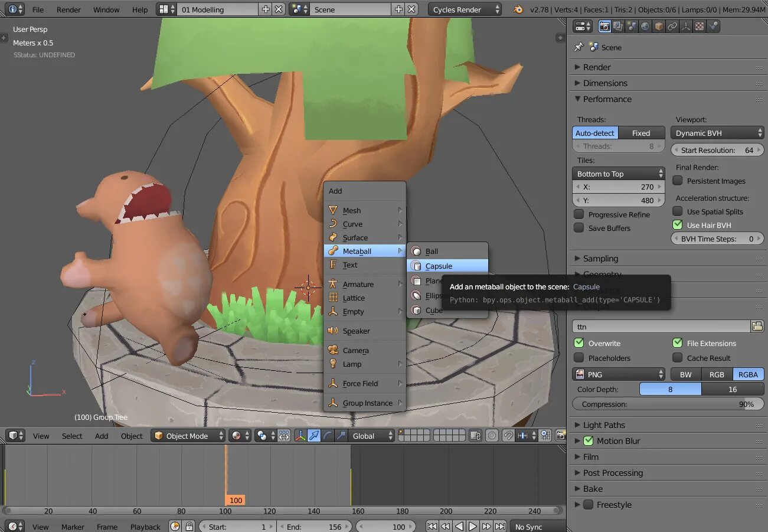Collapse the Performance panel

[667, 99]
